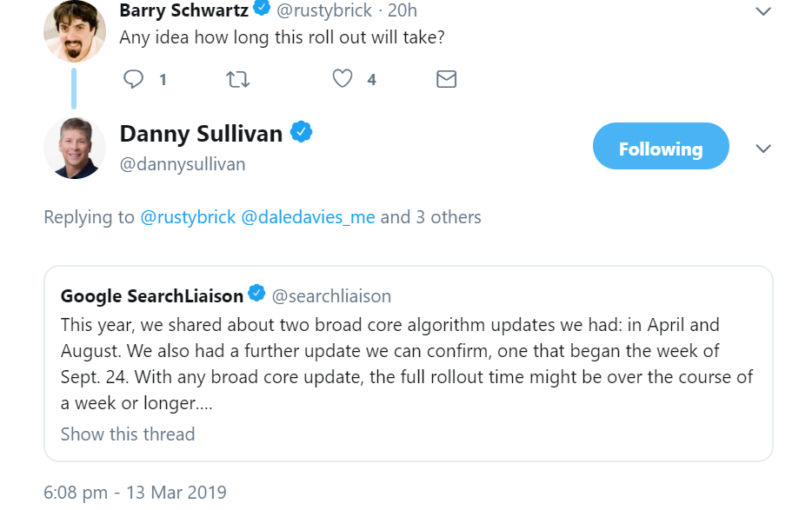Open the @dannysullivan handle
Screen dimensions: 812x510
tap(183, 164)
